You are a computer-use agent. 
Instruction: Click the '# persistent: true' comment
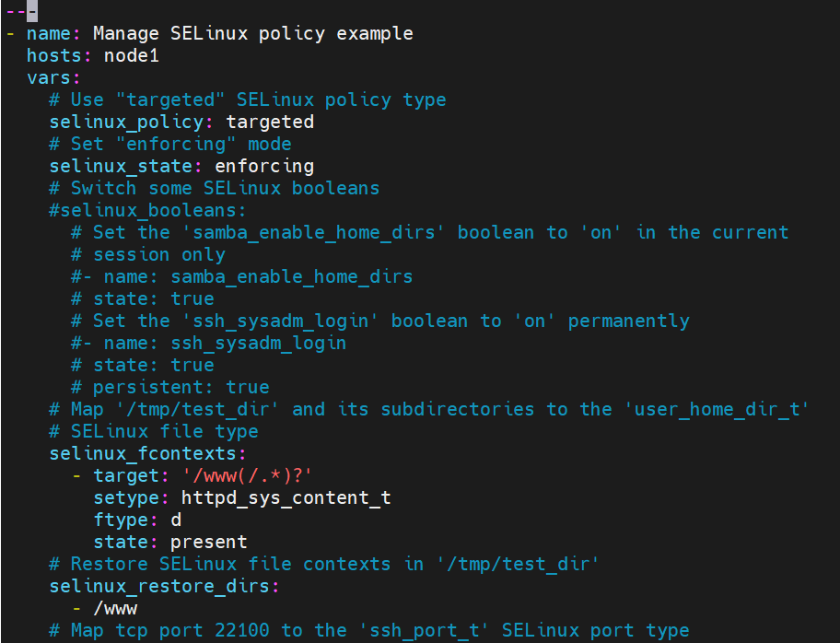(x=170, y=388)
